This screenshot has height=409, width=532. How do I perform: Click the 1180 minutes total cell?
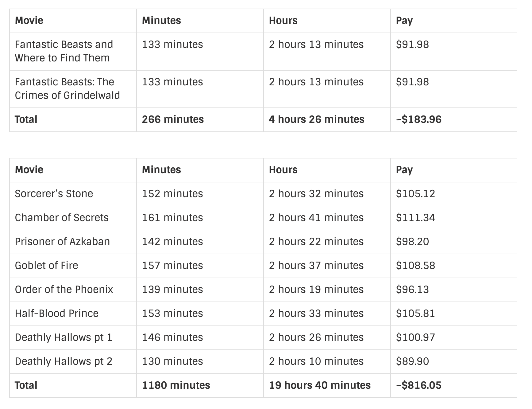coord(176,385)
